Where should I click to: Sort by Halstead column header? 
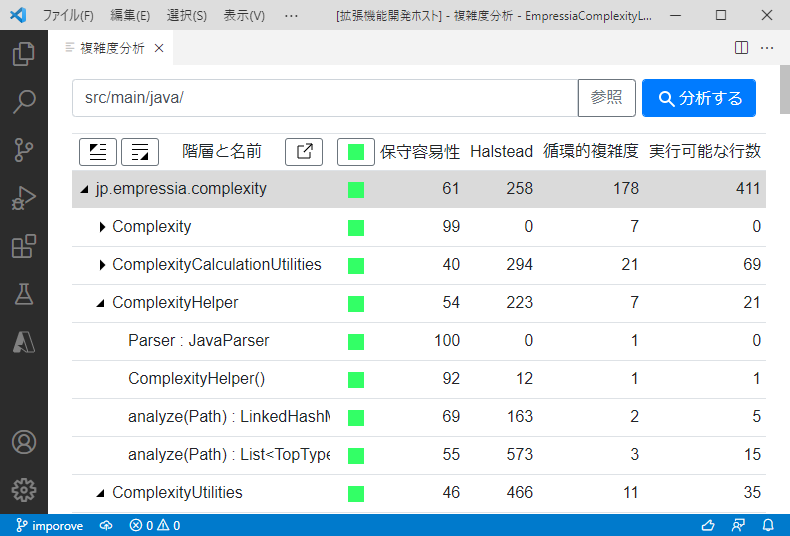[x=501, y=152]
